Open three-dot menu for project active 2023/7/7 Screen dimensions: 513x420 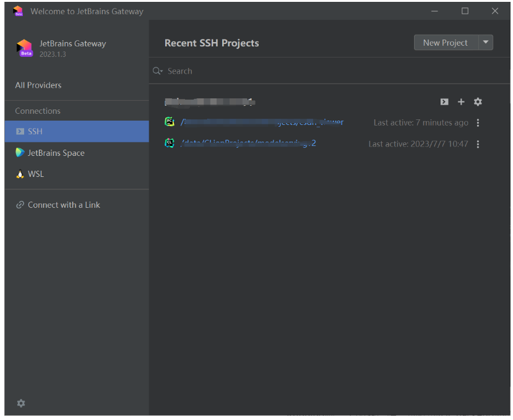[x=478, y=144]
